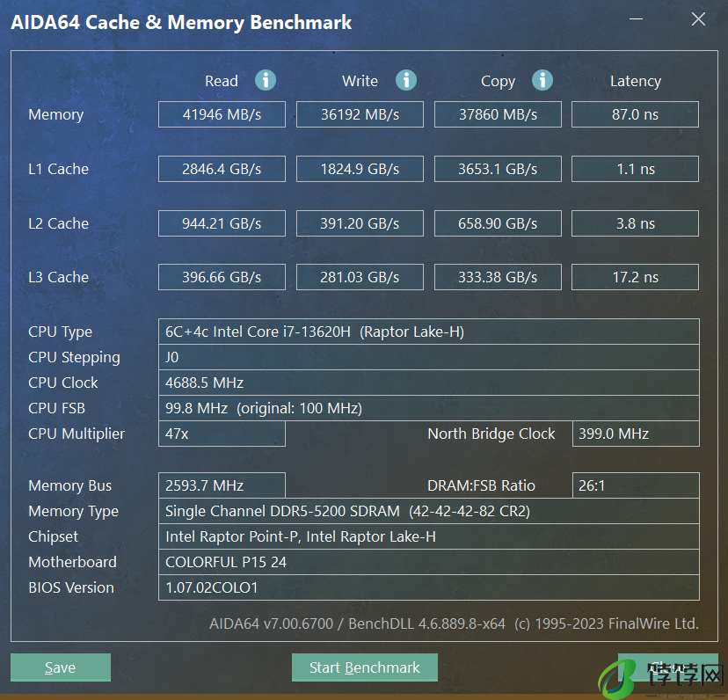Select L3 Cache read value 396.66 GB/s
Viewport: 728px width, 700px height.
coord(222,277)
